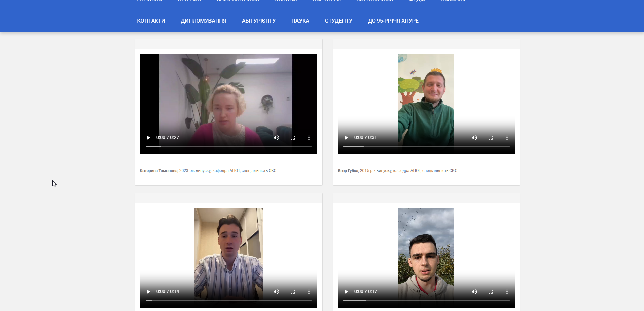Open the КОНТАКТИ menu item
Image resolution: width=644 pixels, height=311 pixels.
[x=151, y=21]
